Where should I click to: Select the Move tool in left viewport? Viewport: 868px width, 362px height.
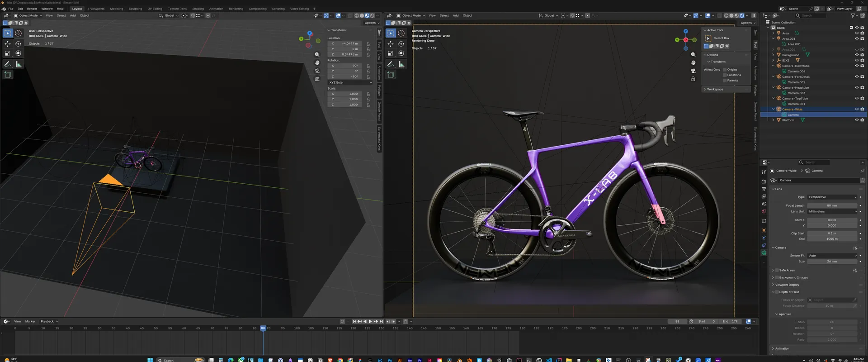click(x=8, y=44)
